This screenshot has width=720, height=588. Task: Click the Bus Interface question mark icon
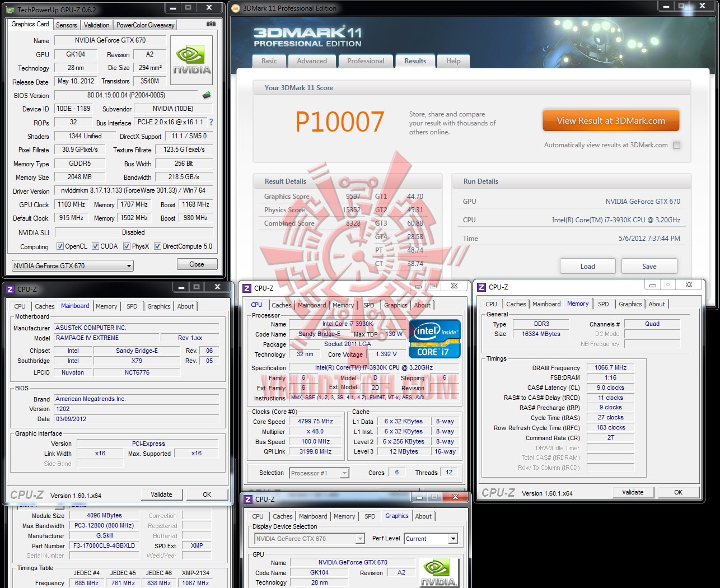pyautogui.click(x=211, y=122)
